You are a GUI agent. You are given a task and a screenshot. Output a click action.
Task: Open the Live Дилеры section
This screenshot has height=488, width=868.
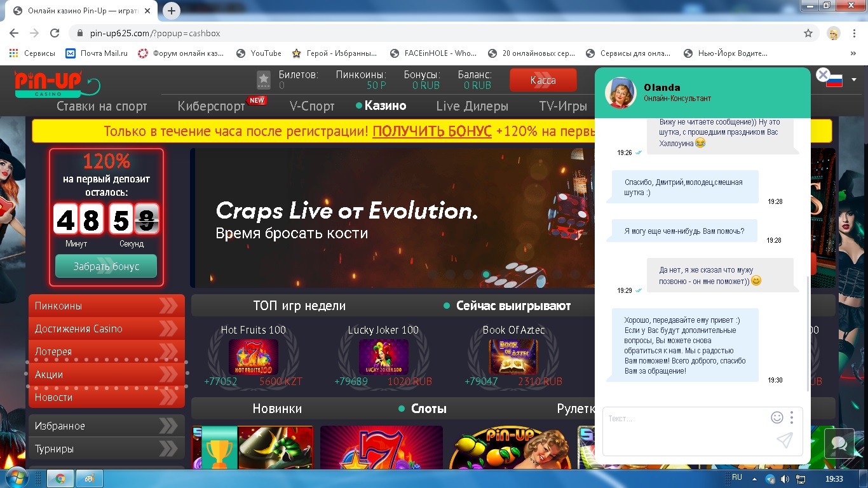point(472,106)
